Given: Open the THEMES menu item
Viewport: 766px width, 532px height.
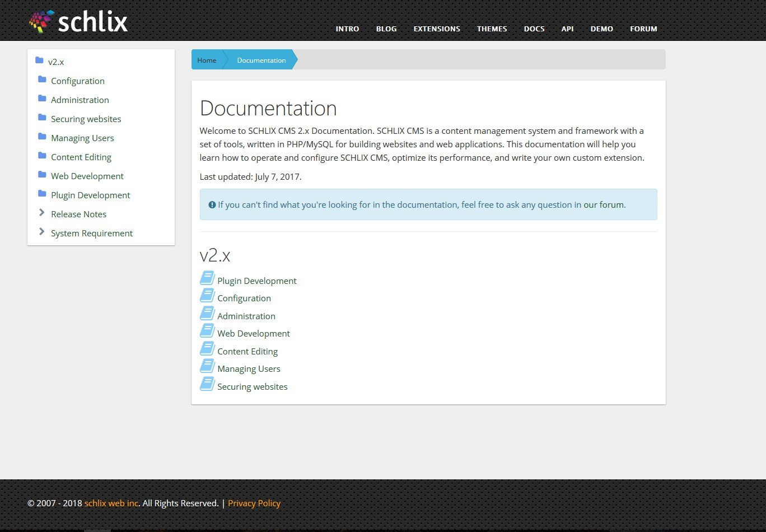Looking at the screenshot, I should click(x=492, y=29).
